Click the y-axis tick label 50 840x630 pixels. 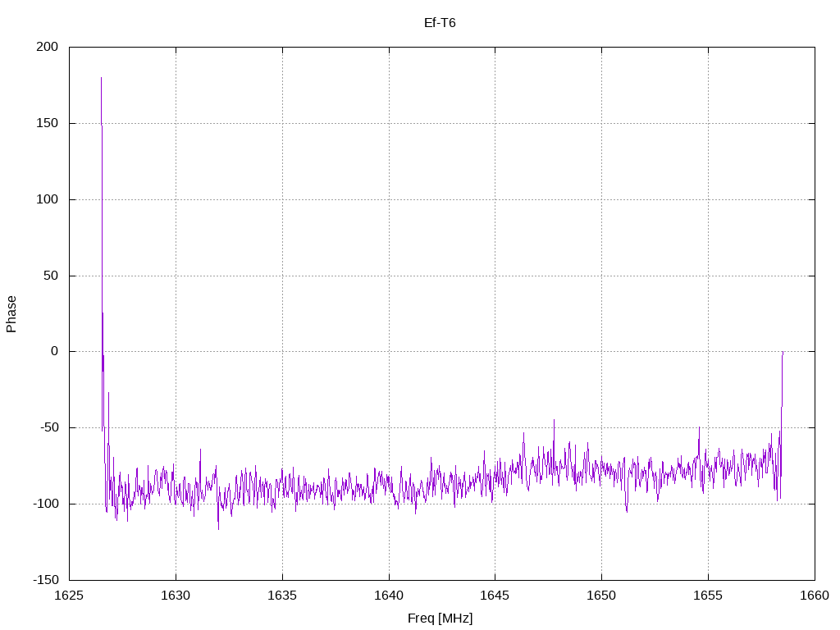[x=51, y=276]
